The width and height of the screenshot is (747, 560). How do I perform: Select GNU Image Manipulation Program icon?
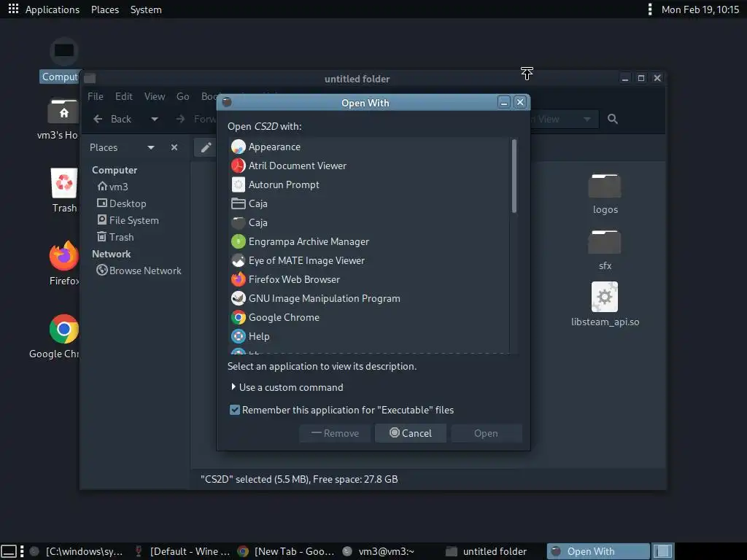[x=239, y=298]
